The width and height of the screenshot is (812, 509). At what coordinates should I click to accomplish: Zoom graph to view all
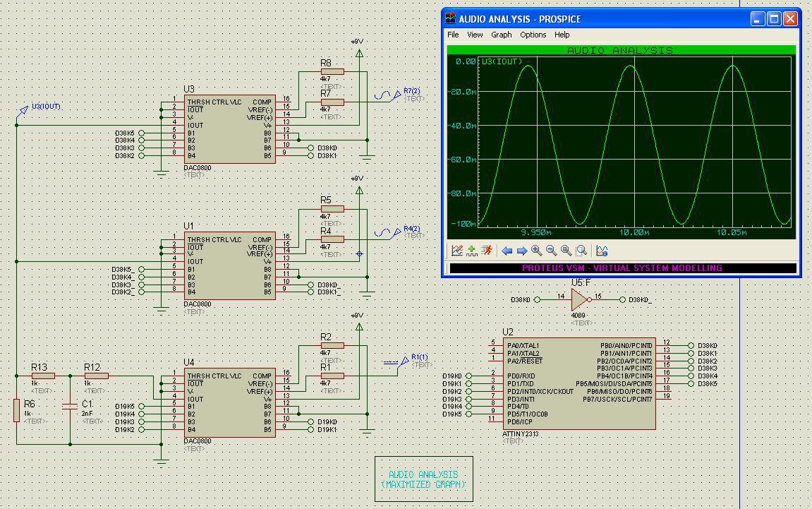[566, 251]
